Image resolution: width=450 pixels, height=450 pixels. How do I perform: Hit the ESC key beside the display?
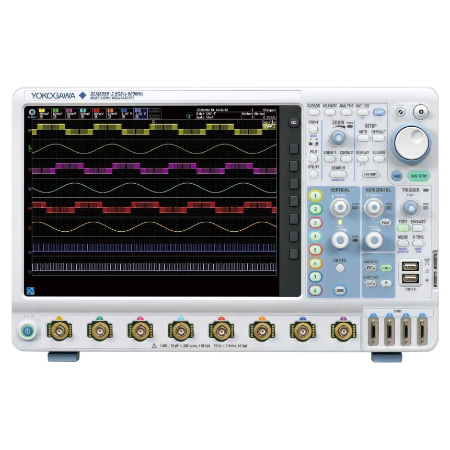pos(293,123)
